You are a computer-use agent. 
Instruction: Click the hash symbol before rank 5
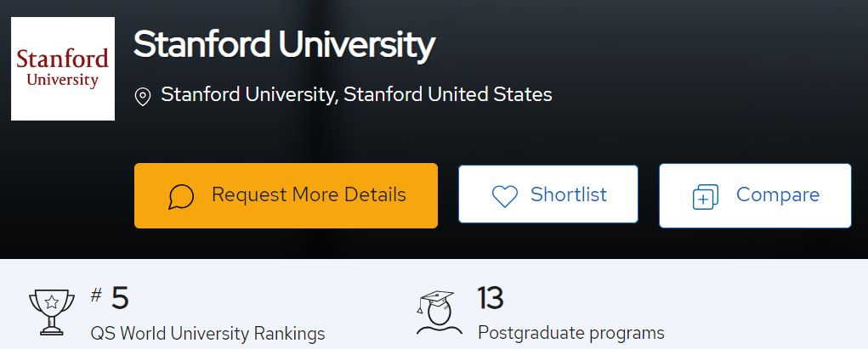point(96,296)
